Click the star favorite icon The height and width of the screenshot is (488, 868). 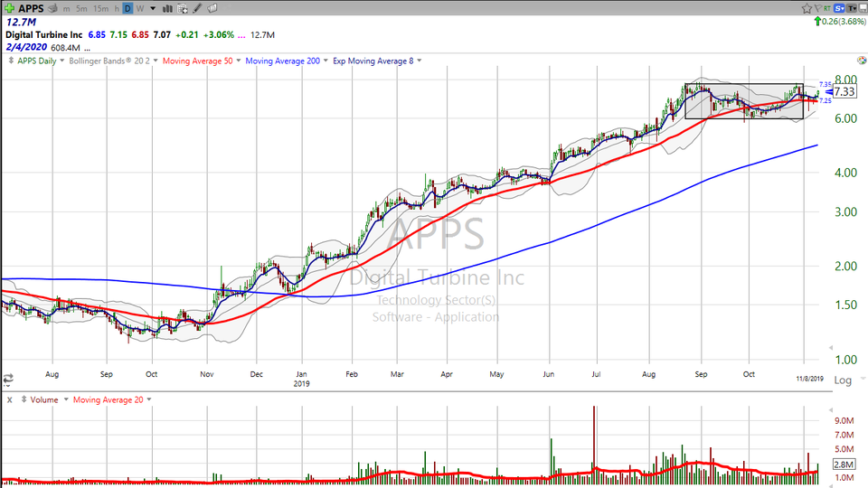point(807,8)
